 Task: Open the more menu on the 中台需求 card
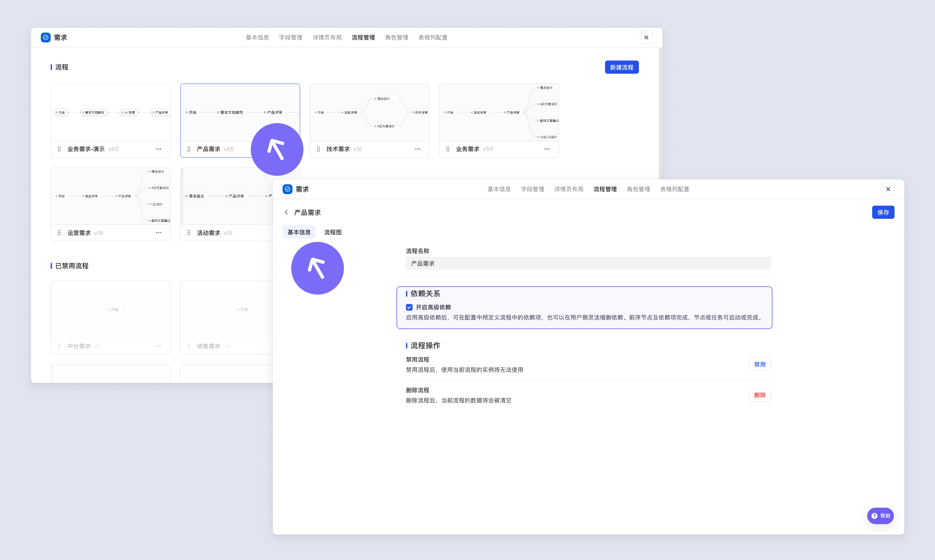pos(158,346)
